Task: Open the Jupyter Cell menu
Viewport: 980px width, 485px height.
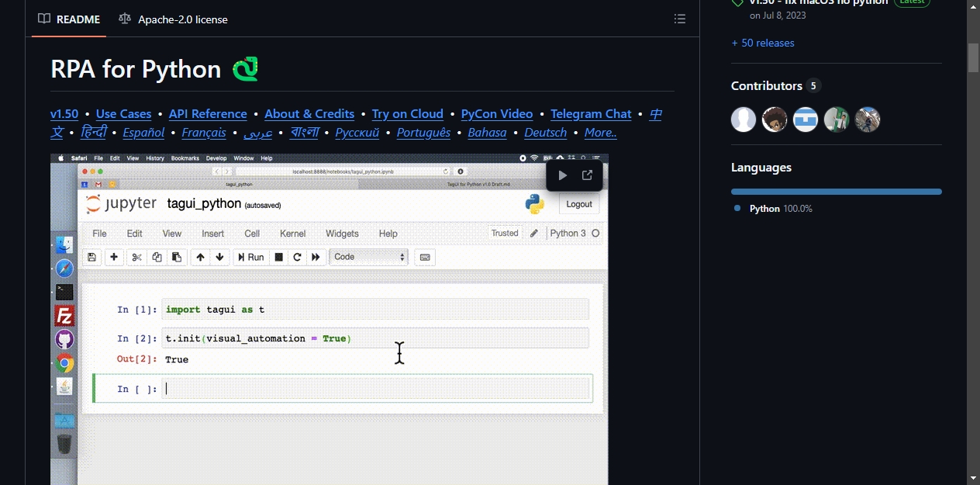Action: coord(252,234)
